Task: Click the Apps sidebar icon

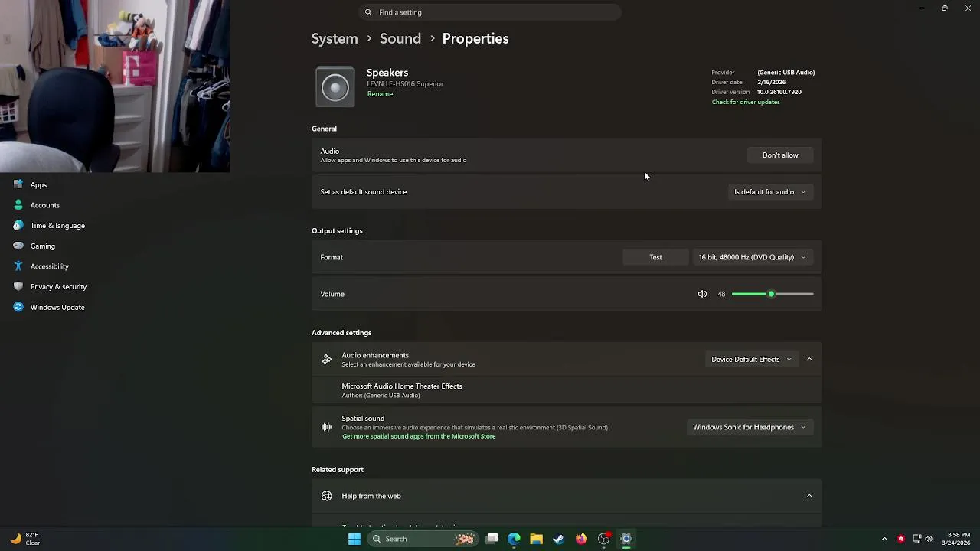Action: click(x=18, y=184)
